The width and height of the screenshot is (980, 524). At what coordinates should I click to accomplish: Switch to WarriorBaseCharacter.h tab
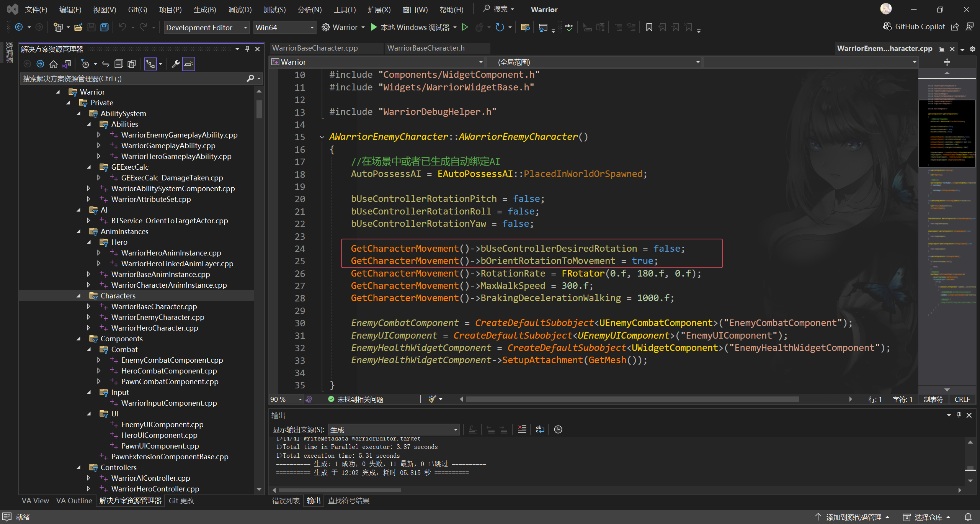click(x=426, y=48)
